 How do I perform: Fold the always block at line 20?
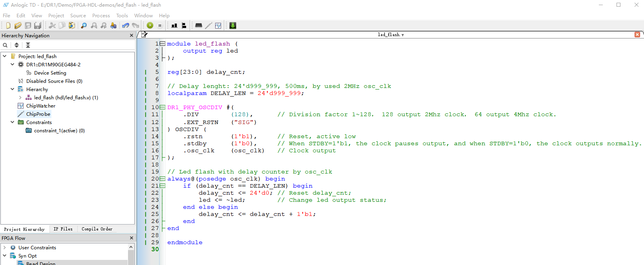coord(163,179)
